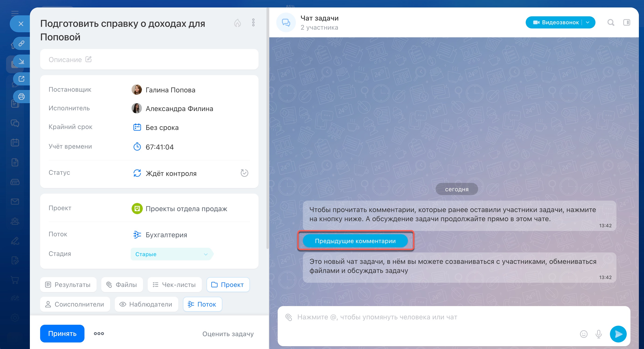Open task in new window icon
Viewport: 644px width, 349px height.
[x=21, y=79]
